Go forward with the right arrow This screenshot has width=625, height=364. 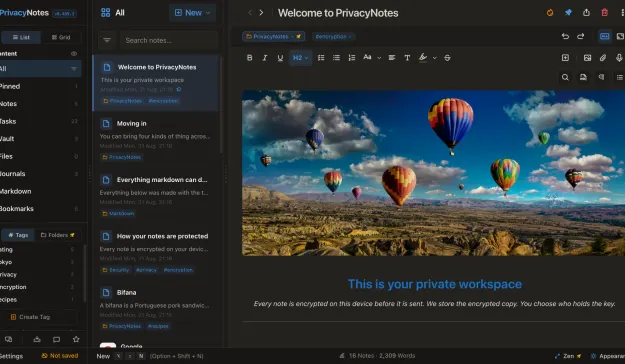tap(261, 13)
